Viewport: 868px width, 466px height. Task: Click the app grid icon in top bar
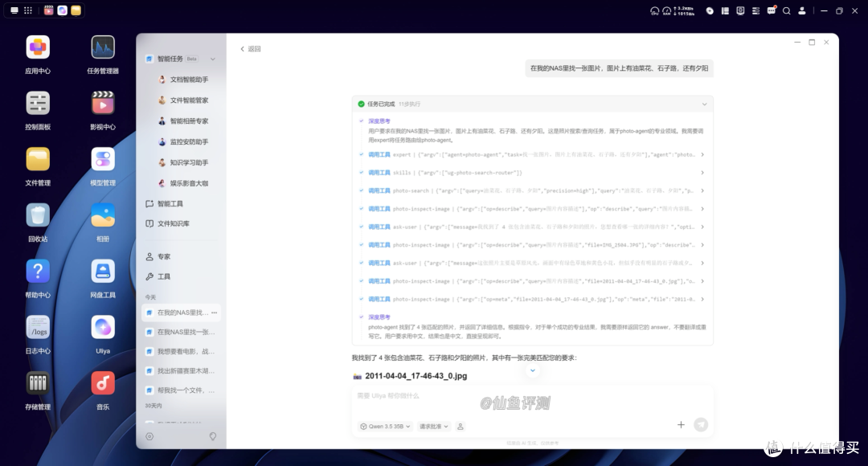tap(27, 10)
